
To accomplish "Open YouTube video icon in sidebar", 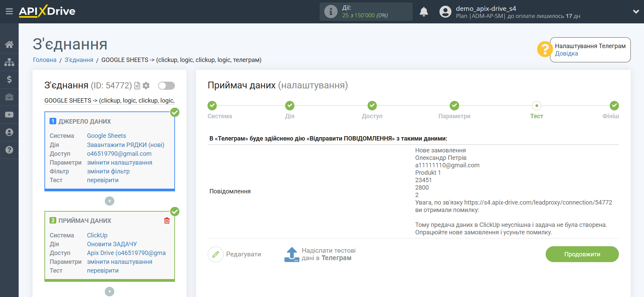I will coord(9,115).
